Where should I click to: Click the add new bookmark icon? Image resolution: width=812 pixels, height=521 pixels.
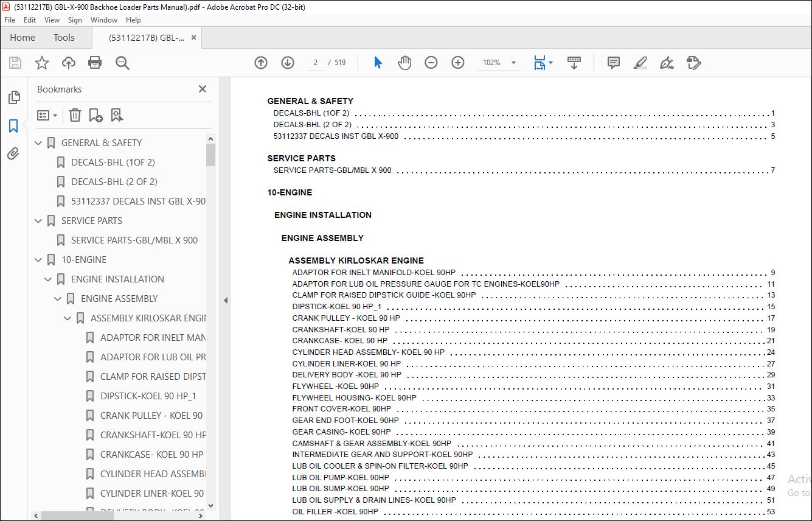tap(95, 115)
